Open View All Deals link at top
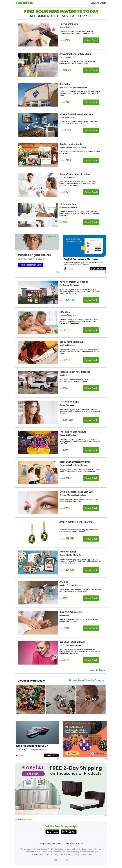This screenshot has width=122, height=868. click(x=98, y=3)
